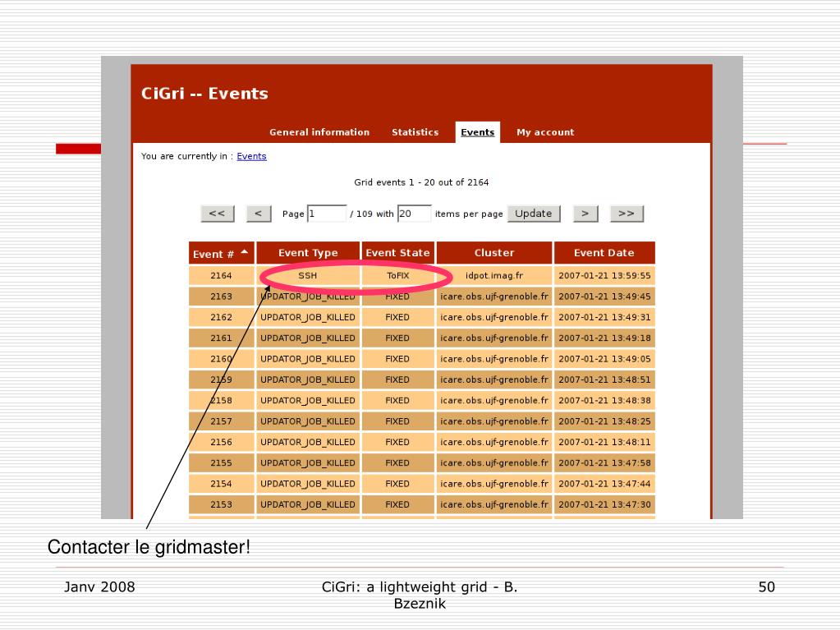Click date 2007-01-21 13:47:44
This screenshot has height=630, width=840.
(x=604, y=484)
